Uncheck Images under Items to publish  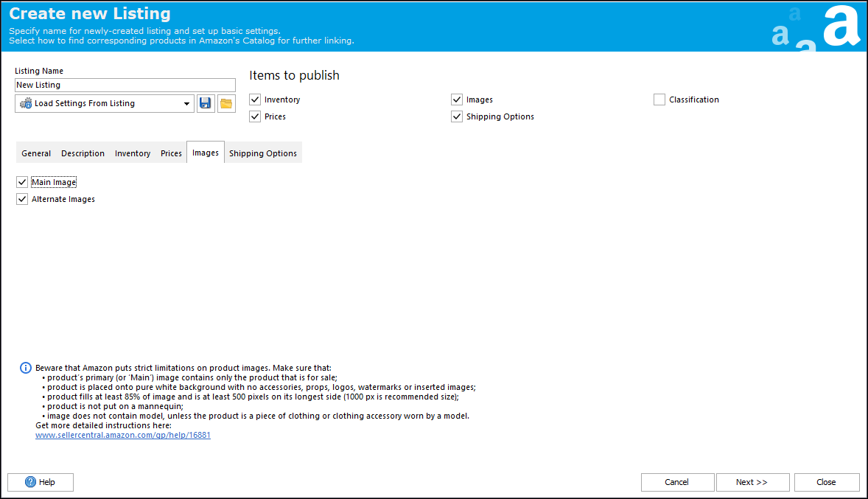457,100
